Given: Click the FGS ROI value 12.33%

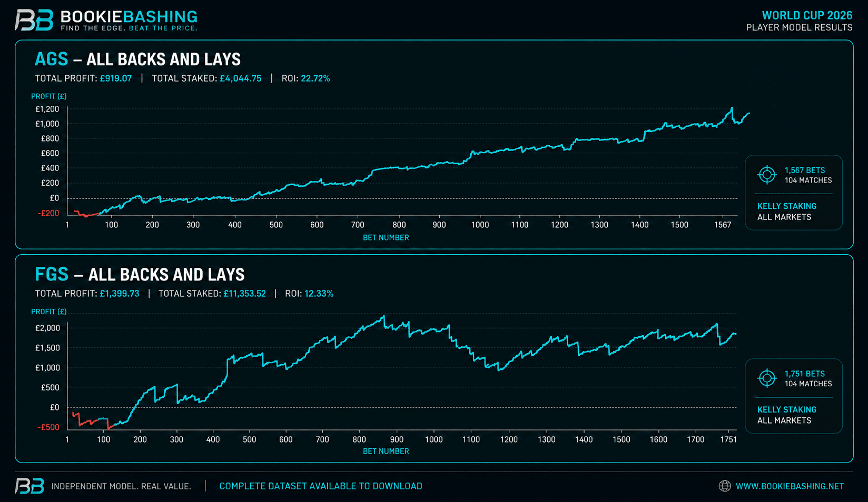Looking at the screenshot, I should pos(319,294).
